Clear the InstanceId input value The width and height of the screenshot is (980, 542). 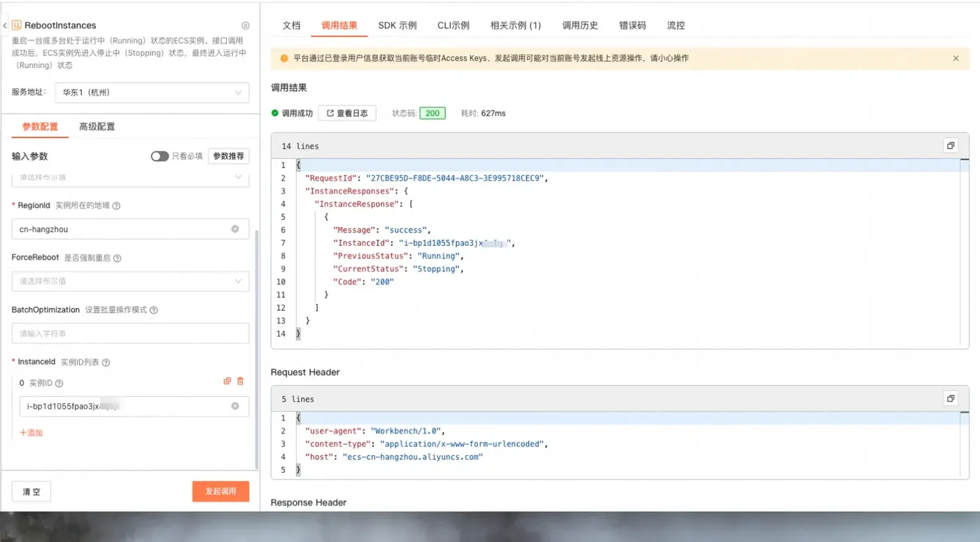(235, 406)
